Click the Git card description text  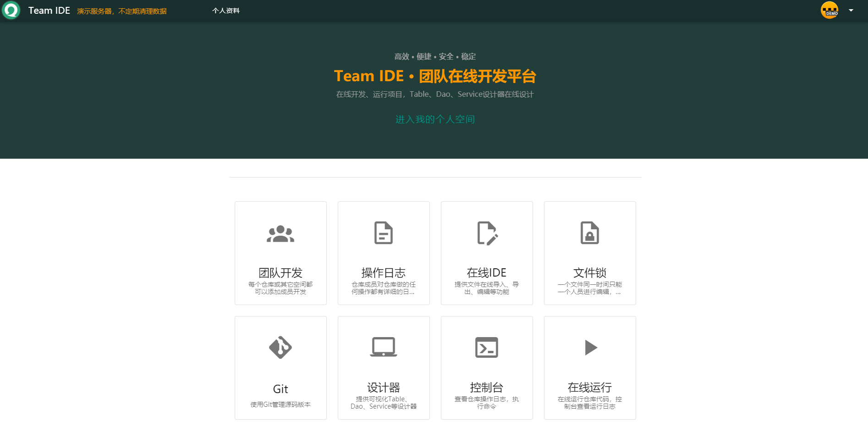(x=280, y=405)
